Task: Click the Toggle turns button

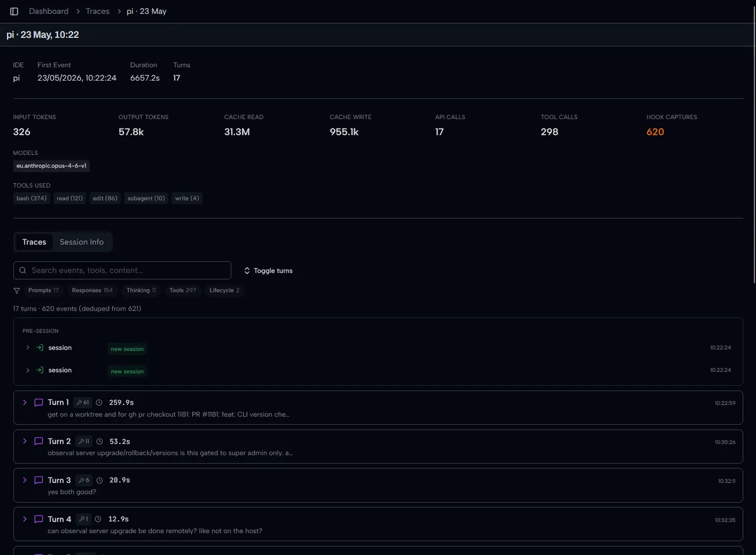Action: pyautogui.click(x=268, y=271)
